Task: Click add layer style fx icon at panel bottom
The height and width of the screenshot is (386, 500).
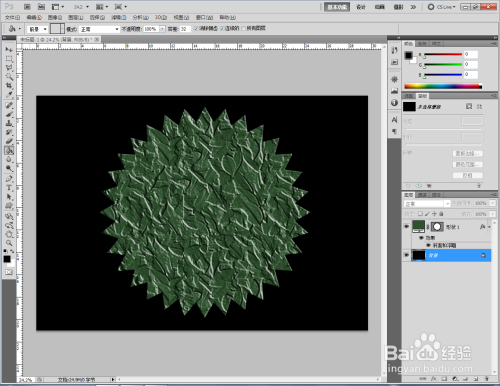Action: [433, 379]
